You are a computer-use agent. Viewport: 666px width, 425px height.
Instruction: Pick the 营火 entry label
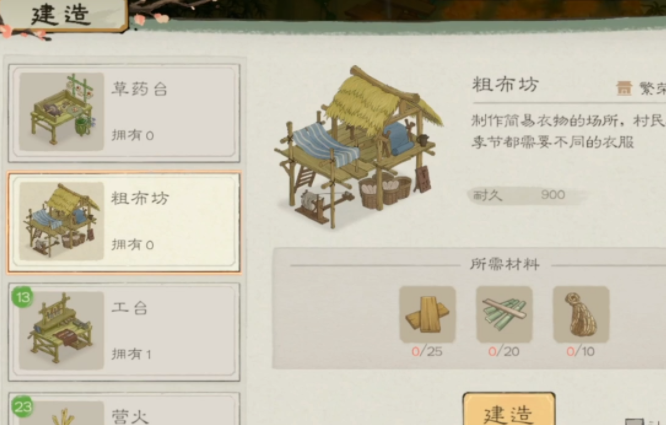pyautogui.click(x=130, y=417)
